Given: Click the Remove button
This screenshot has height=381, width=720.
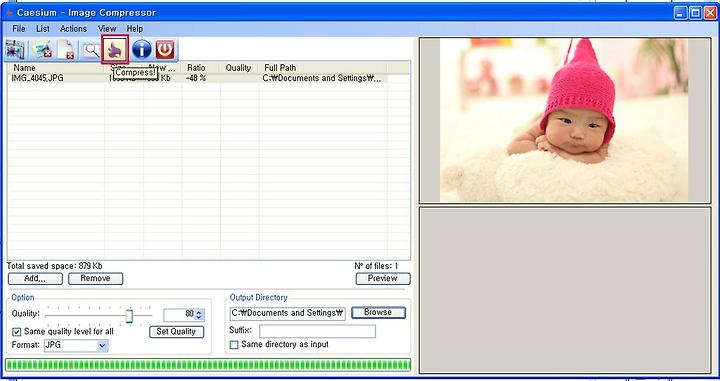Looking at the screenshot, I should (x=96, y=278).
